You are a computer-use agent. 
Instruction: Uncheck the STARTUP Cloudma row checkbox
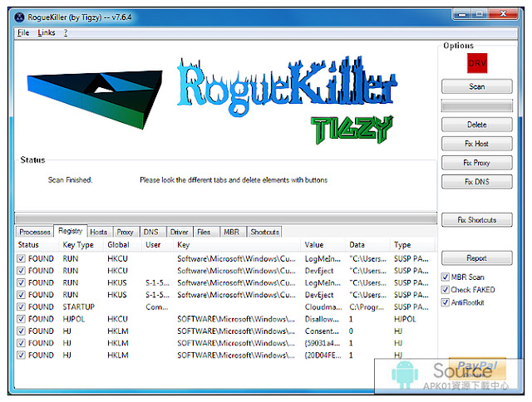pyautogui.click(x=21, y=306)
